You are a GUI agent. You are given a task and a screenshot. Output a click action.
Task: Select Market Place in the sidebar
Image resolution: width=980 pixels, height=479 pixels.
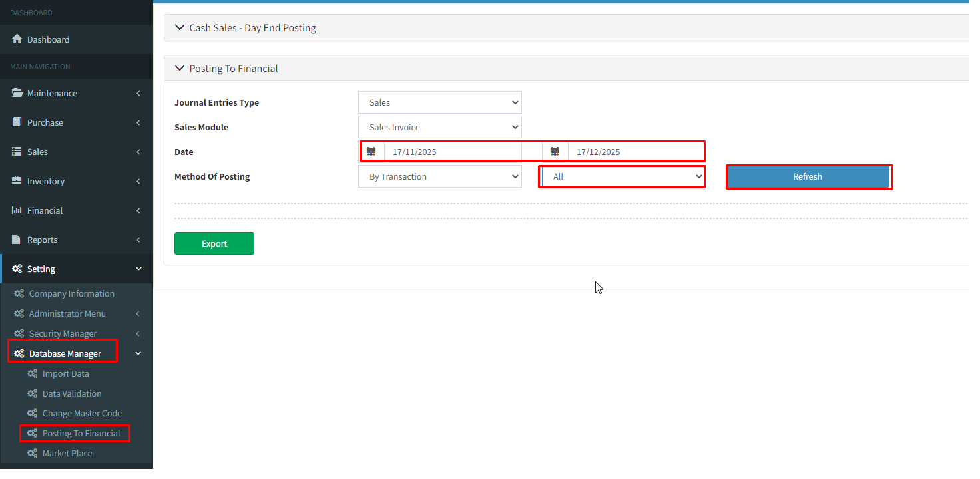[x=67, y=453]
